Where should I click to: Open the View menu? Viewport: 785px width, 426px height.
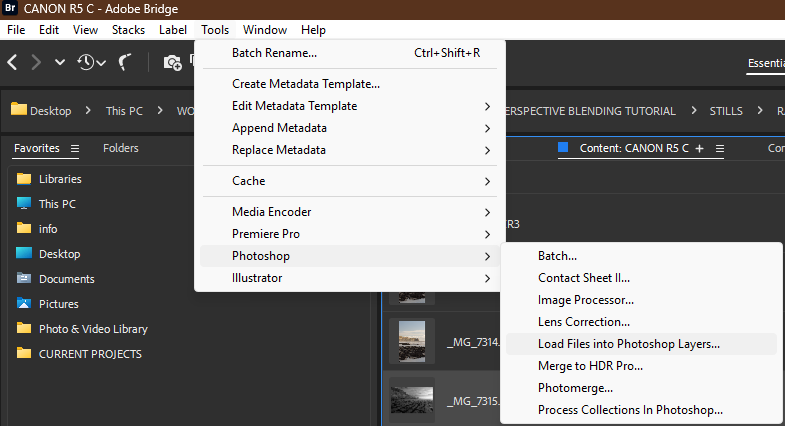coord(85,30)
